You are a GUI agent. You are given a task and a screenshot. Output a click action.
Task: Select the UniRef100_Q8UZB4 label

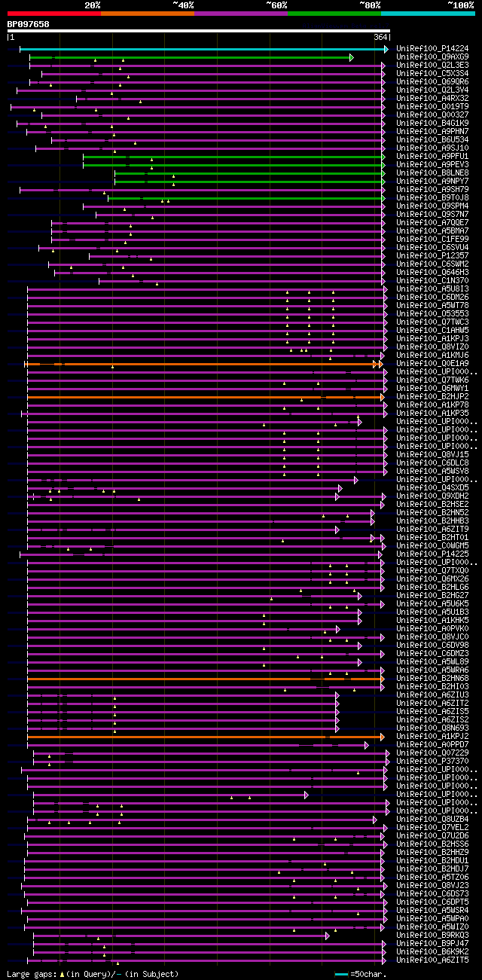432,820
